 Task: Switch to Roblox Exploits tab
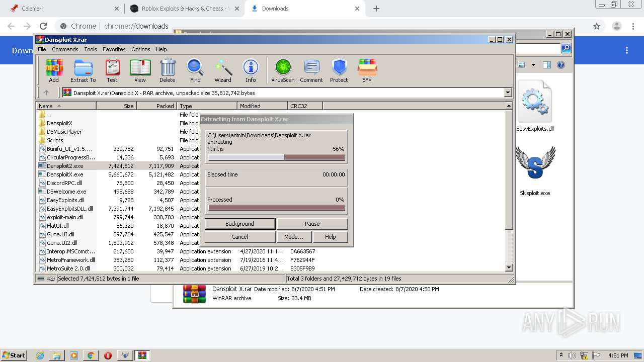[x=184, y=9]
